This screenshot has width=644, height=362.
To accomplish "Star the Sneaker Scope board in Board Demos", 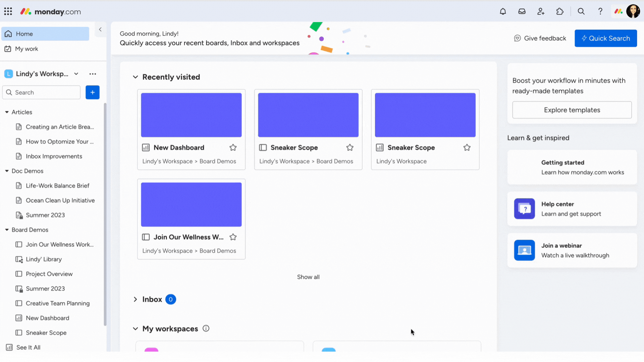I will (x=350, y=147).
